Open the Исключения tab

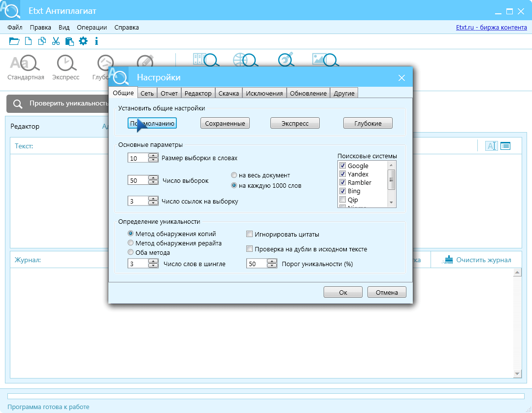tap(265, 93)
